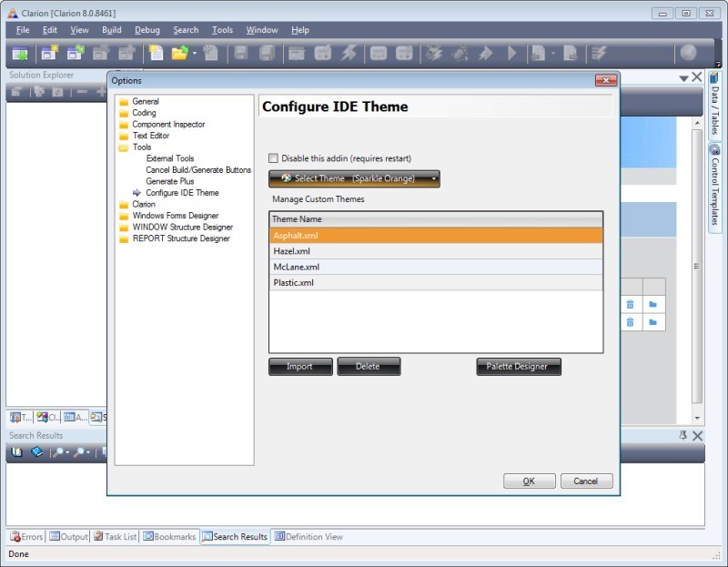Open the dropdown arrow beside the open folder icon
728x567 pixels.
[x=195, y=54]
